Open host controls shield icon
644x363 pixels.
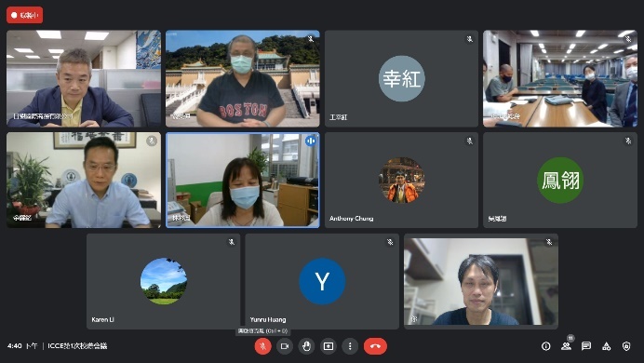point(626,346)
